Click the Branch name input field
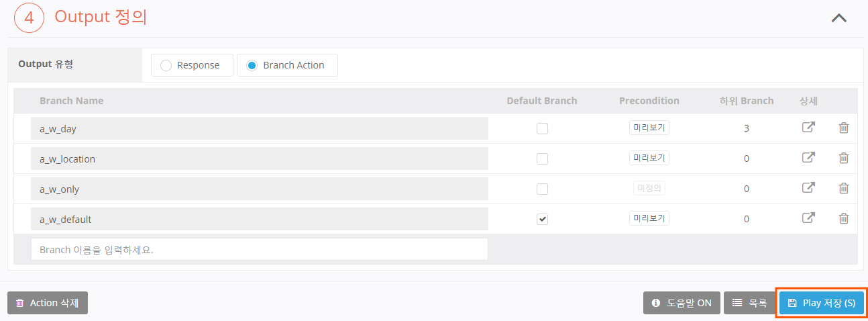 coord(259,249)
